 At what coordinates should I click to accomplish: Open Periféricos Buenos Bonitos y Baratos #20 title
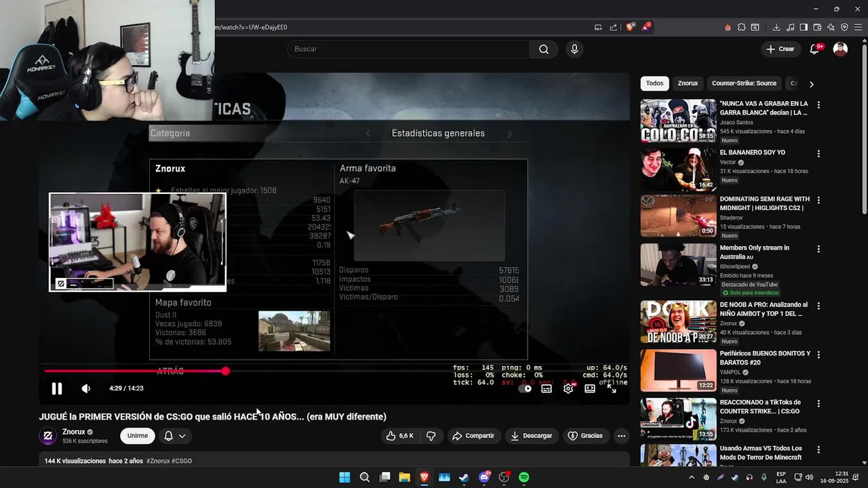(765, 358)
